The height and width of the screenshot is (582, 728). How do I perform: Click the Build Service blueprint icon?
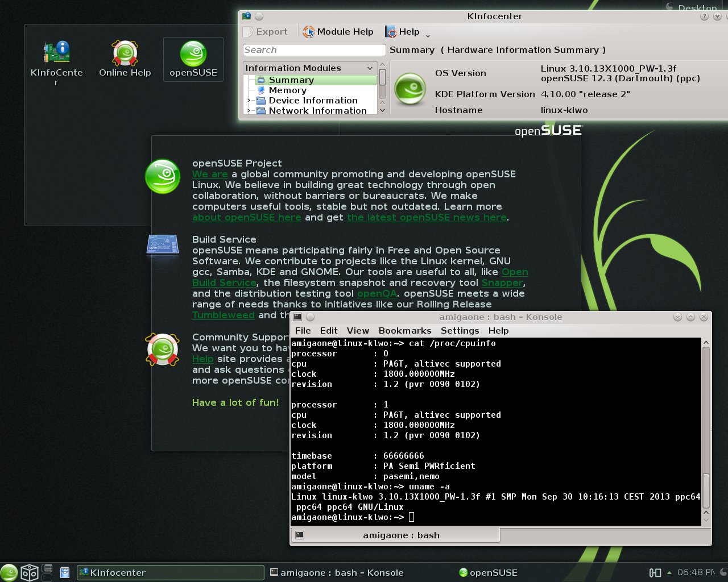pos(163,245)
